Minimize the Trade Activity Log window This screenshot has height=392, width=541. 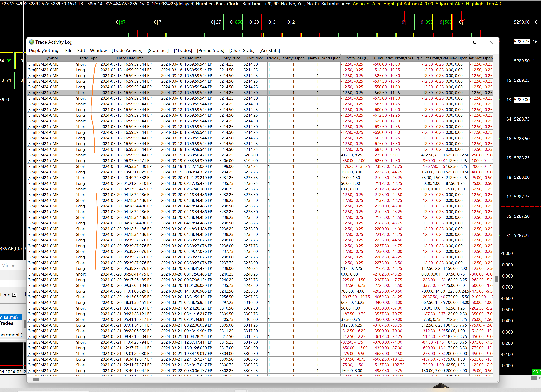pyautogui.click(x=458, y=42)
